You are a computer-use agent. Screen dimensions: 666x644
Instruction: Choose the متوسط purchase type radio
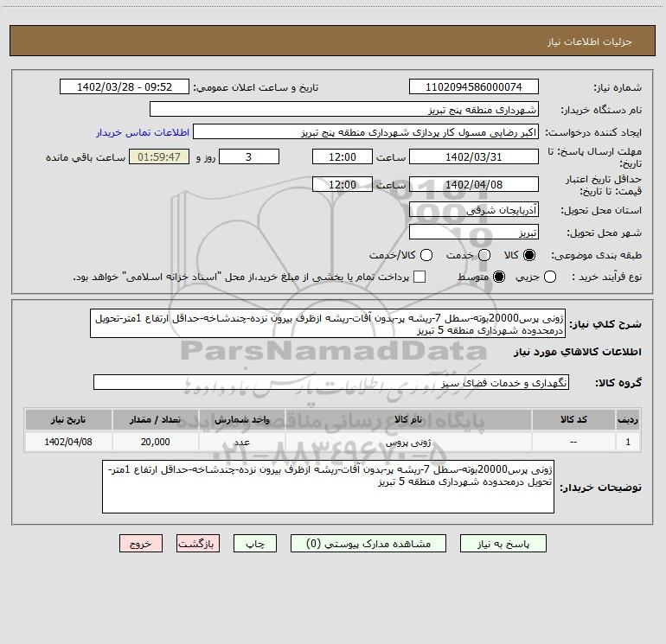(x=499, y=277)
